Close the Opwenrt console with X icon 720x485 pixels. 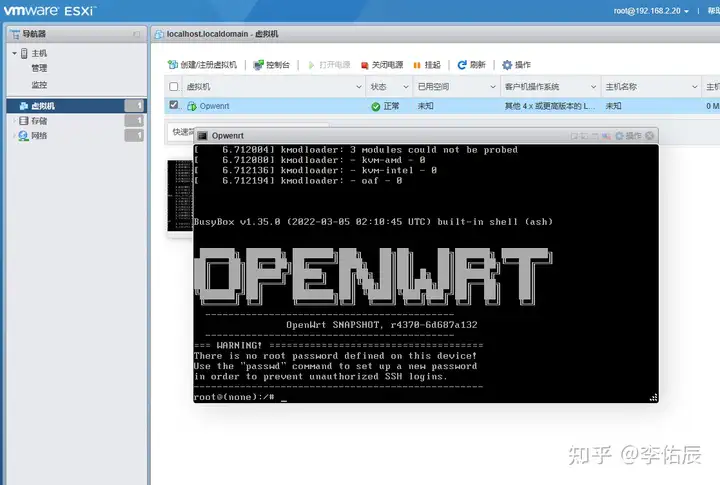(x=649, y=135)
